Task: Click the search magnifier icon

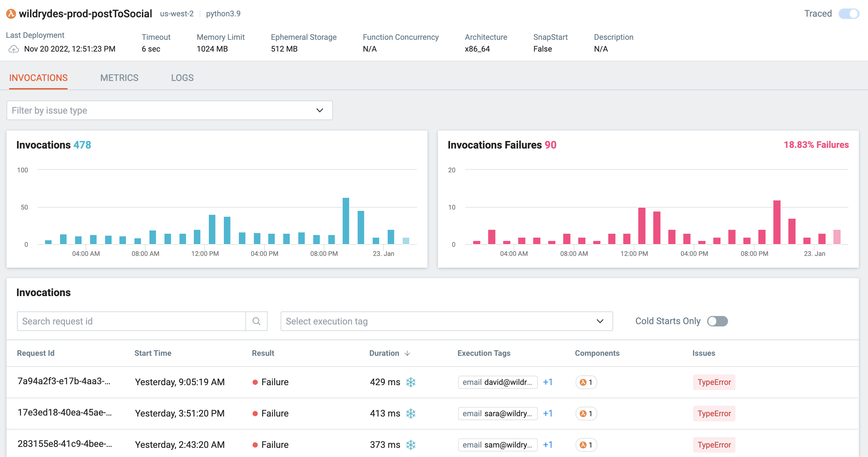Action: click(x=256, y=321)
